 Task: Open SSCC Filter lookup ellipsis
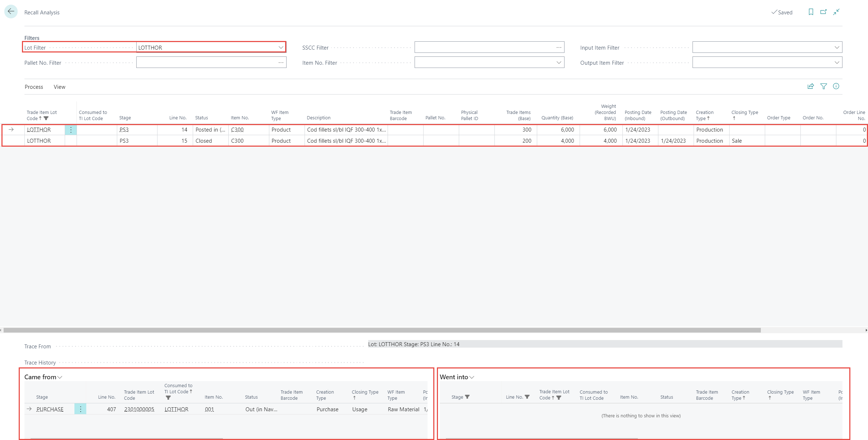(559, 47)
